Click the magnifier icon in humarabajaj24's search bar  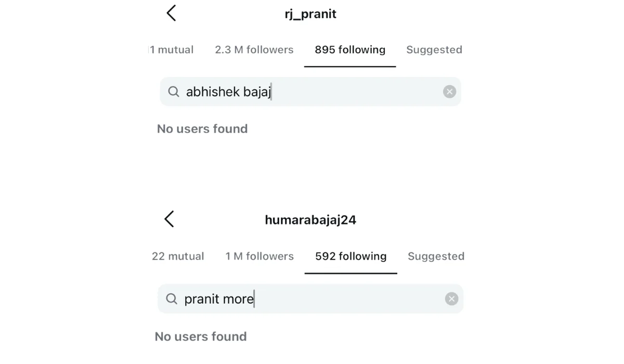pos(171,298)
